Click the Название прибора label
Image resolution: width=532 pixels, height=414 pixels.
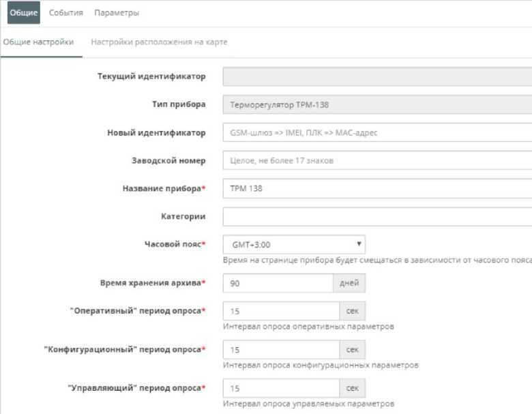[x=162, y=188]
